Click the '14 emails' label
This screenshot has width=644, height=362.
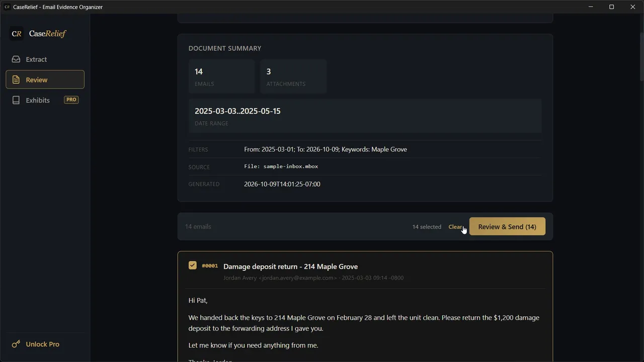(198, 227)
